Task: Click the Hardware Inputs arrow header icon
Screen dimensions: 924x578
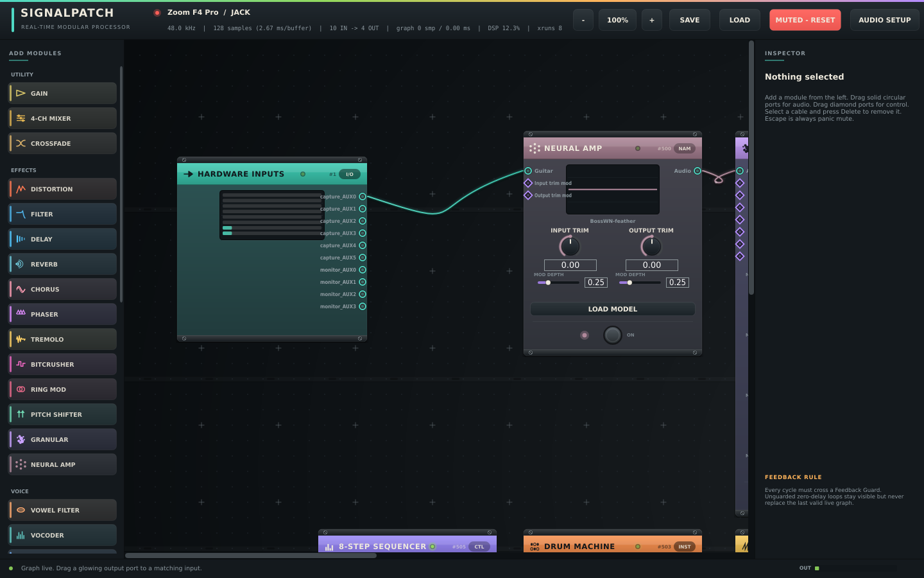Action: pos(188,174)
